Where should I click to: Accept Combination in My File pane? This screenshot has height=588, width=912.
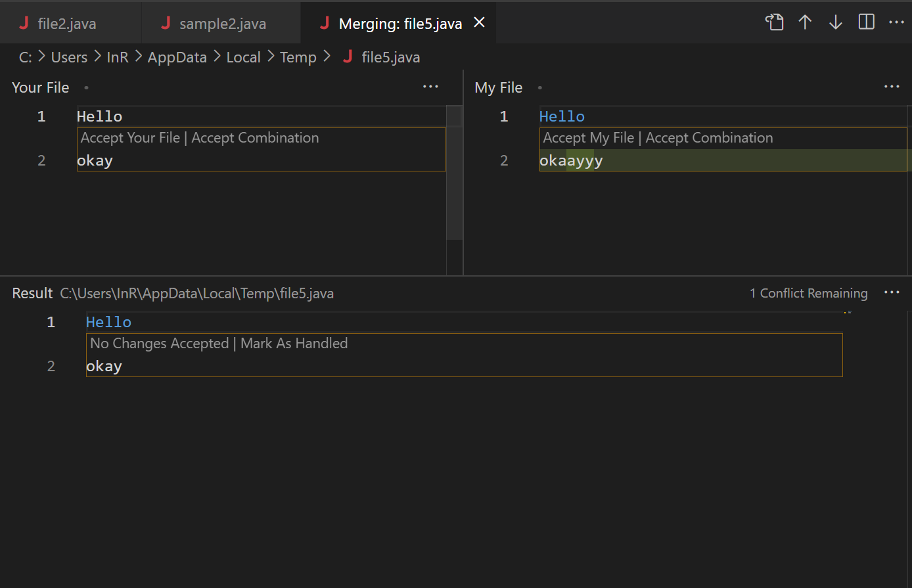coord(710,138)
